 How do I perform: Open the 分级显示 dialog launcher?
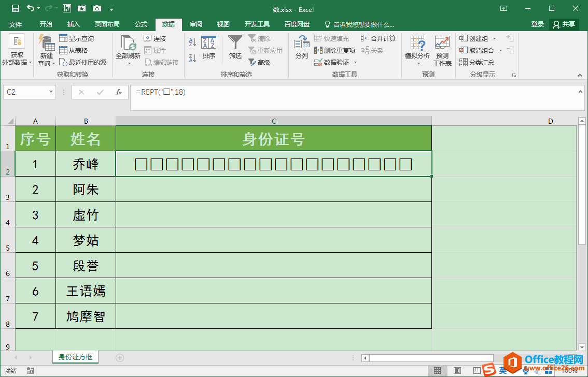(x=514, y=75)
